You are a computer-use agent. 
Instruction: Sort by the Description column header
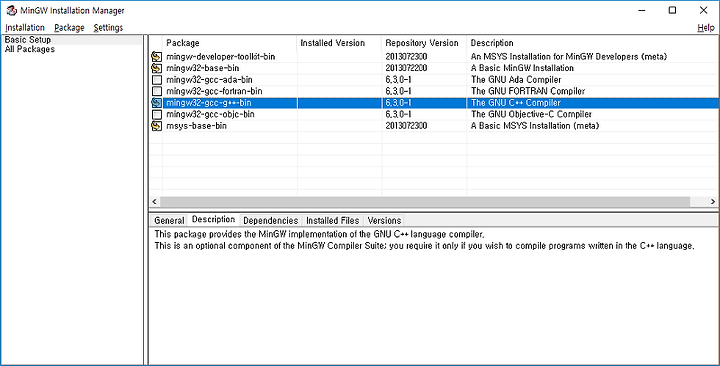coord(592,43)
